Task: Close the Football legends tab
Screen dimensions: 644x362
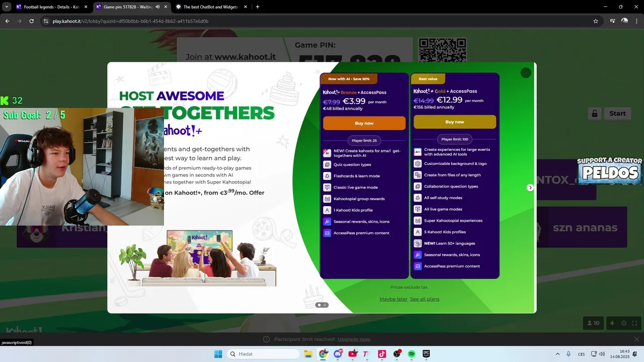Action: [x=86, y=7]
